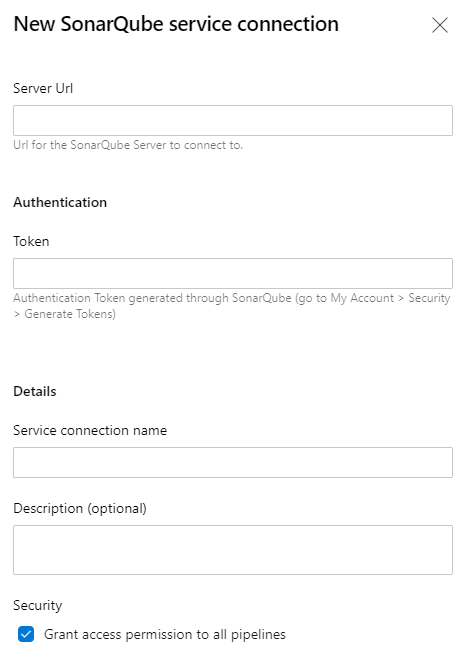Click the Security section label
Viewport: 468px width, 650px height.
click(38, 606)
